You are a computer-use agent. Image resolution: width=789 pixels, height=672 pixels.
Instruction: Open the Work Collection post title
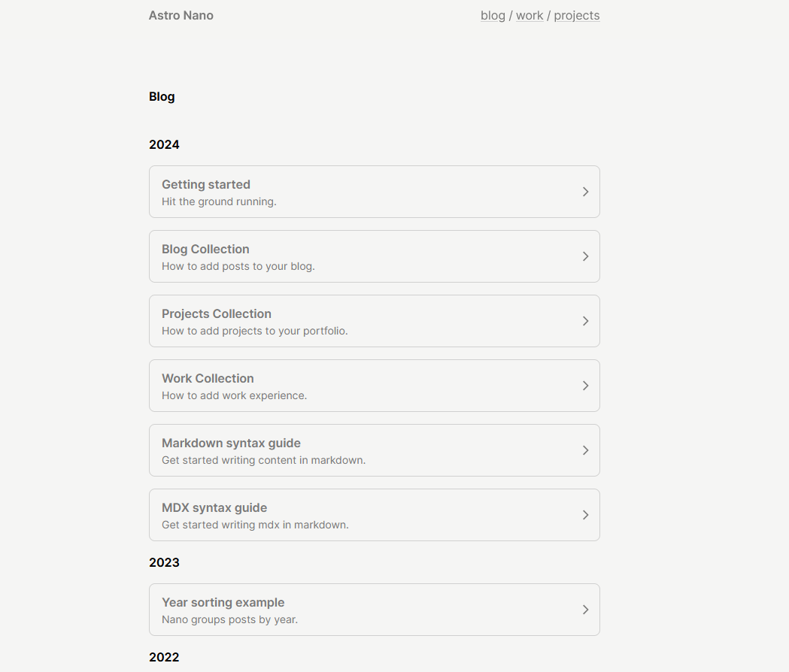tap(208, 378)
